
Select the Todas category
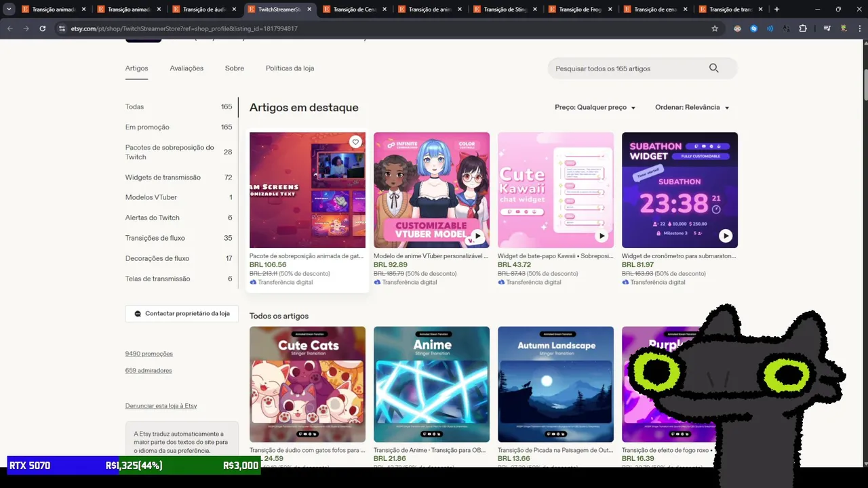click(179, 106)
